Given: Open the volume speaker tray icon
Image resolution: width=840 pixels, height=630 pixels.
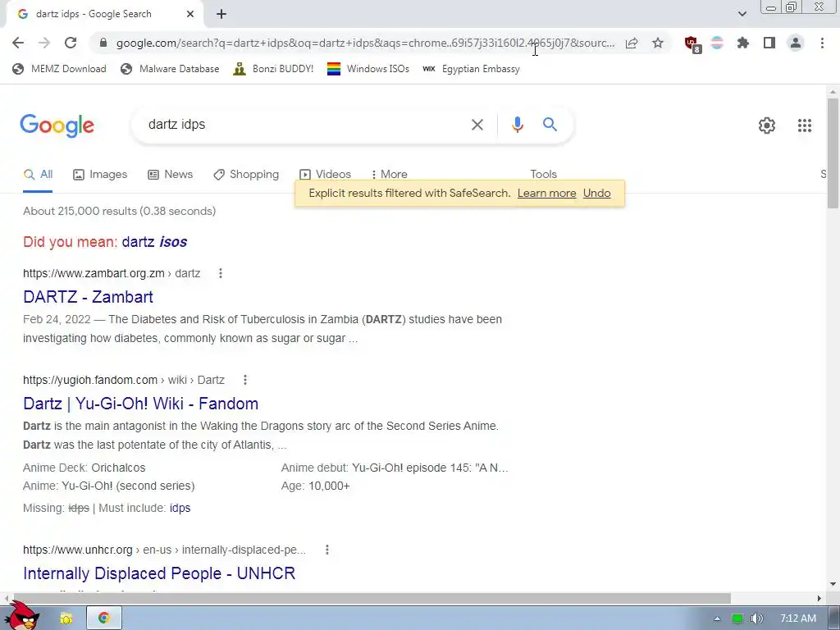Looking at the screenshot, I should (x=756, y=619).
